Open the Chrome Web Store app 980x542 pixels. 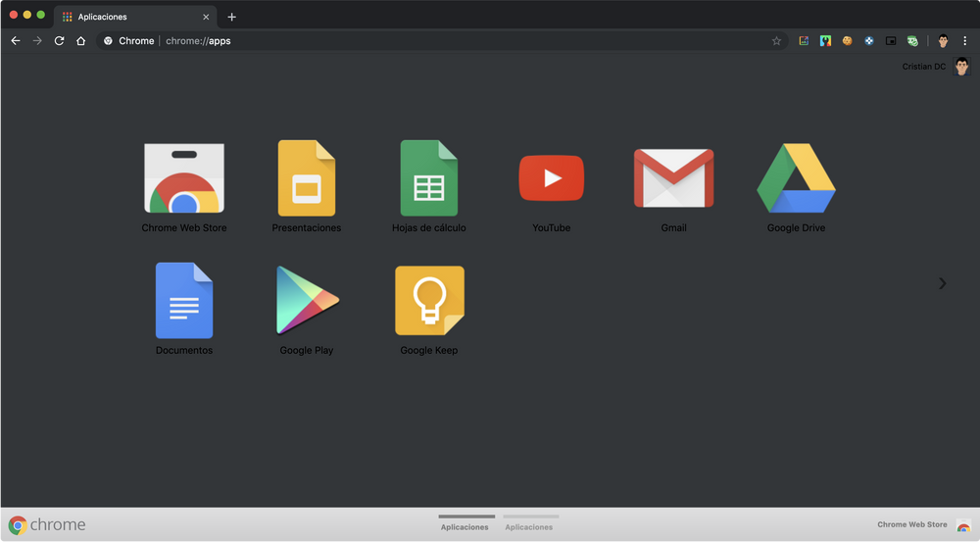coord(183,179)
